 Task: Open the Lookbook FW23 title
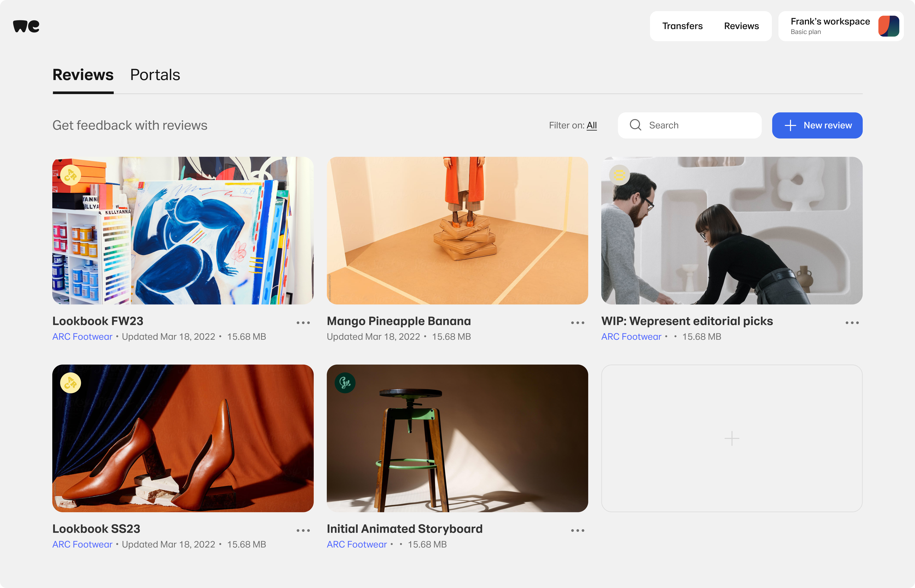tap(98, 321)
